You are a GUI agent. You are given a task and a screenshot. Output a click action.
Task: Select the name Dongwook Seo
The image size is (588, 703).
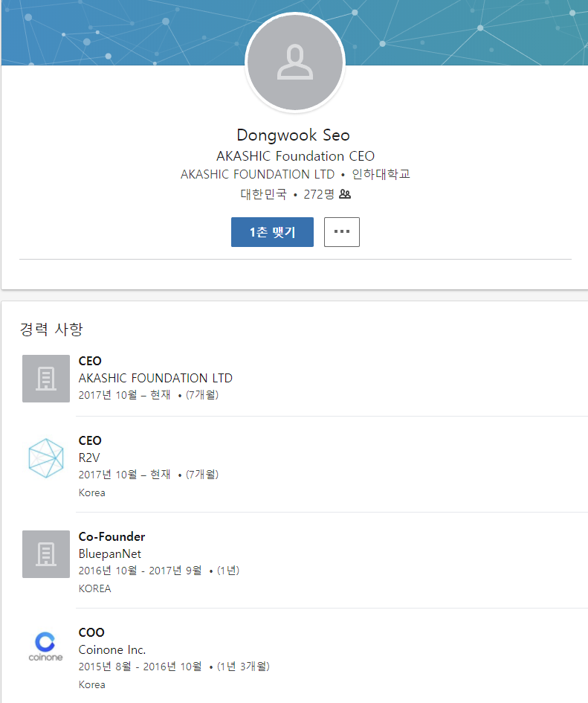click(293, 135)
